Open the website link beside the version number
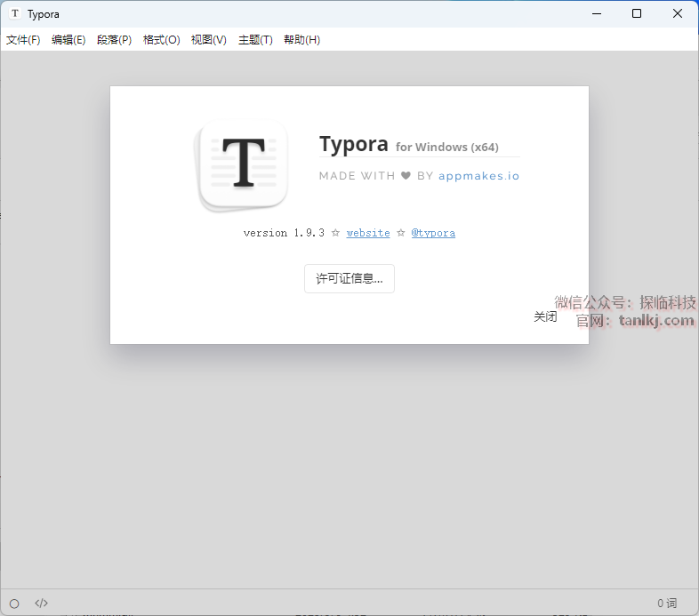 368,233
